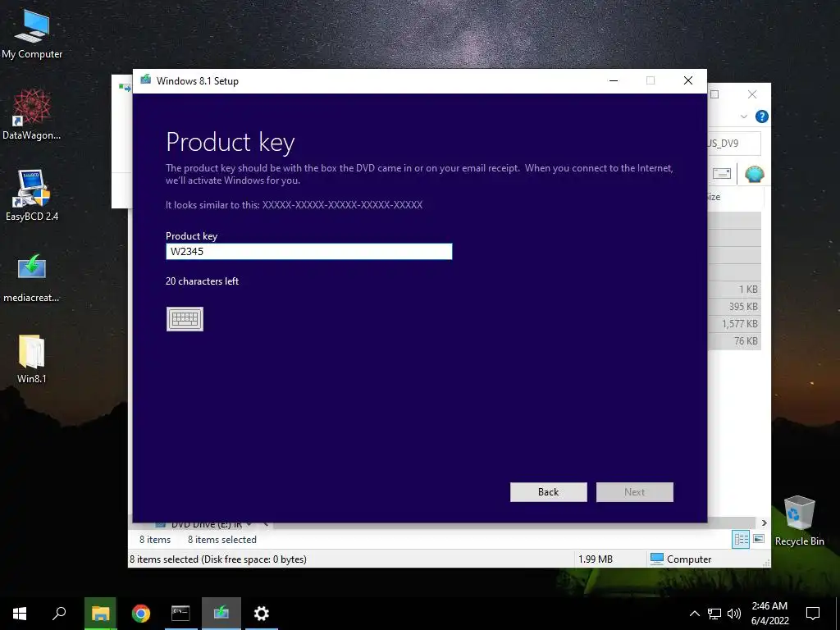Open the volume speaker icon

point(734,614)
